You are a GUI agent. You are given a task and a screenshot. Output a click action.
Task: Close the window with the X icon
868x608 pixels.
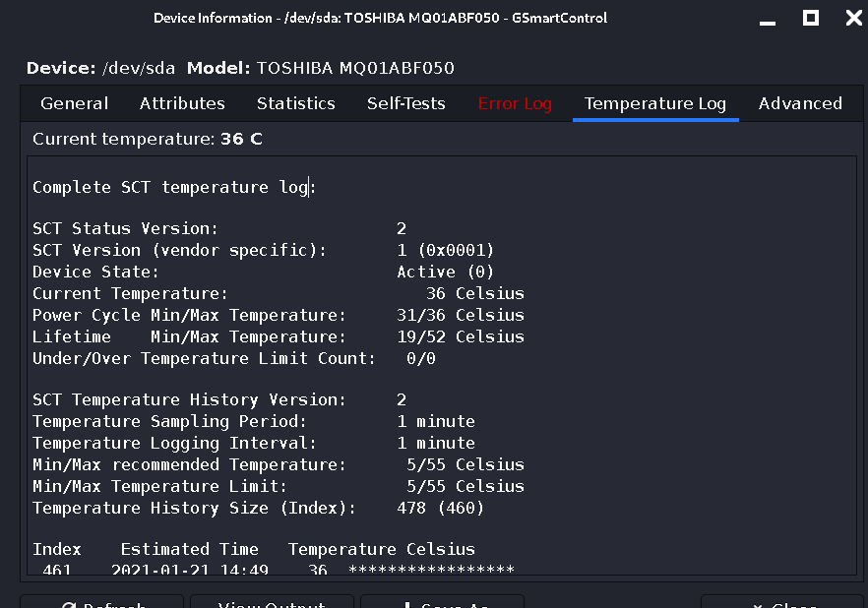click(854, 18)
